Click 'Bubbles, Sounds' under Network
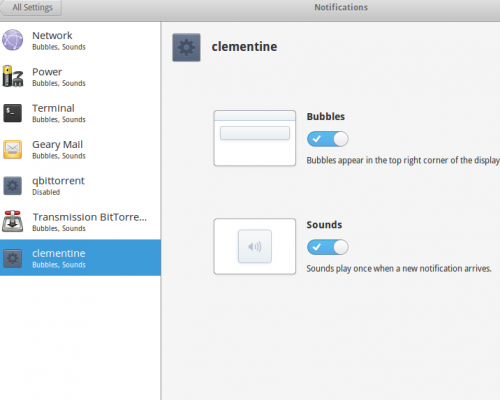500x400 pixels. pos(59,47)
